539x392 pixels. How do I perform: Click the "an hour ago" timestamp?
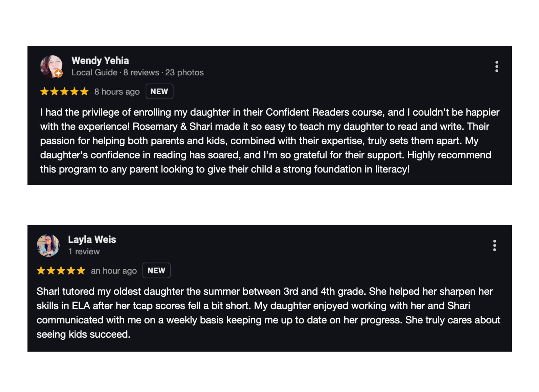tap(114, 271)
